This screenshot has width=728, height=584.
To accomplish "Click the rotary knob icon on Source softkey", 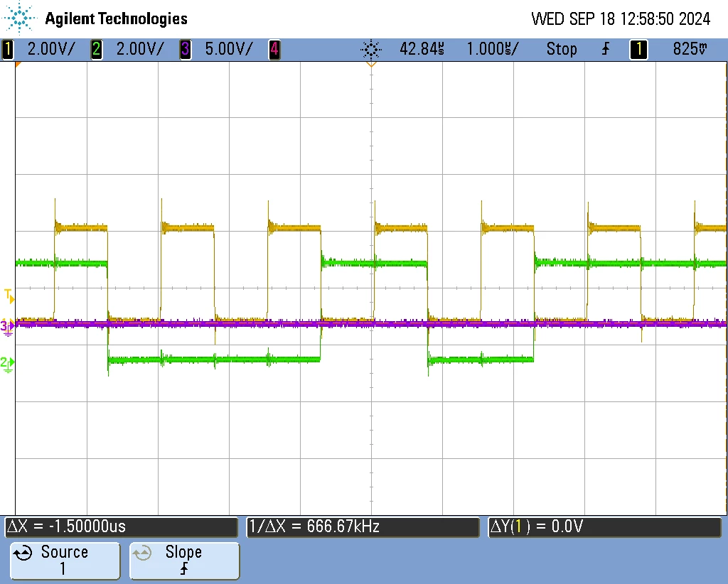I will click(x=23, y=553).
